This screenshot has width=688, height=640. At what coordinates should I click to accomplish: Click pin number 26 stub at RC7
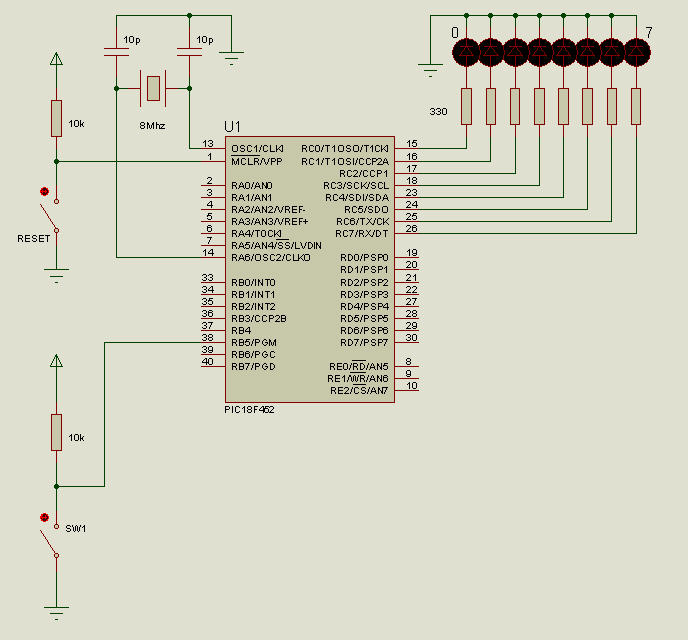pos(412,229)
